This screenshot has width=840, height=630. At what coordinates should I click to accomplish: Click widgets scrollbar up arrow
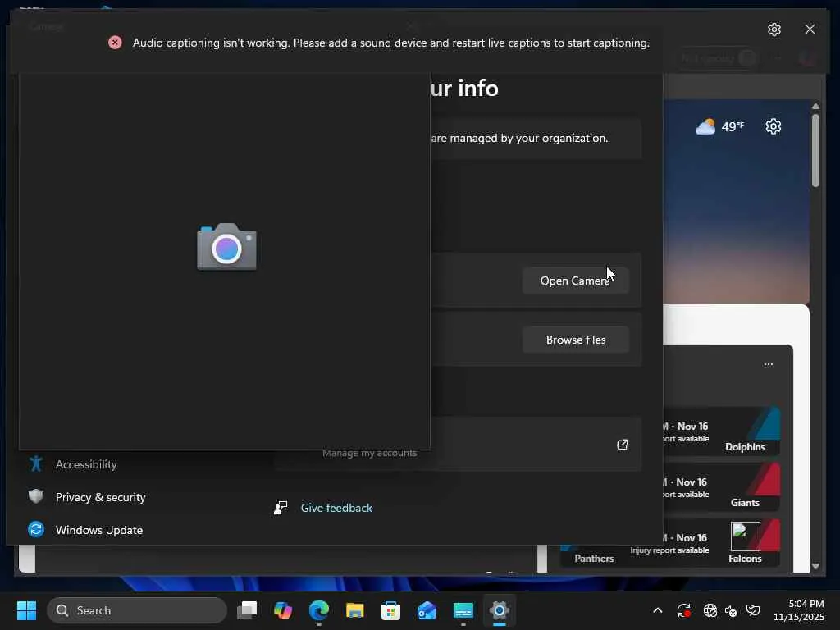pyautogui.click(x=815, y=106)
